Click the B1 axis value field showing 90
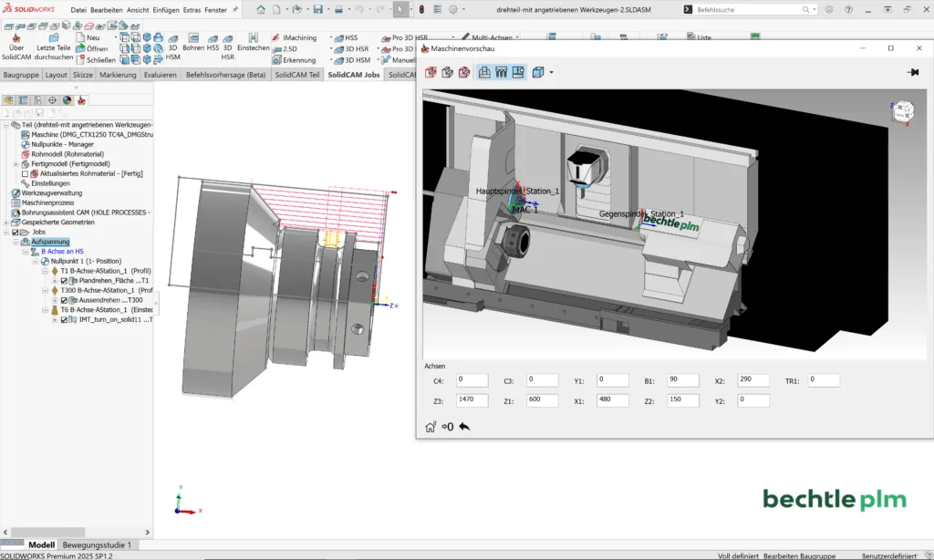This screenshot has height=560, width=934. pyautogui.click(x=682, y=380)
